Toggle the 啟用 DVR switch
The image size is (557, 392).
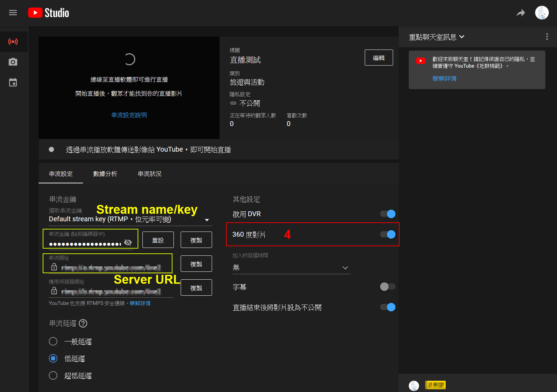point(388,214)
